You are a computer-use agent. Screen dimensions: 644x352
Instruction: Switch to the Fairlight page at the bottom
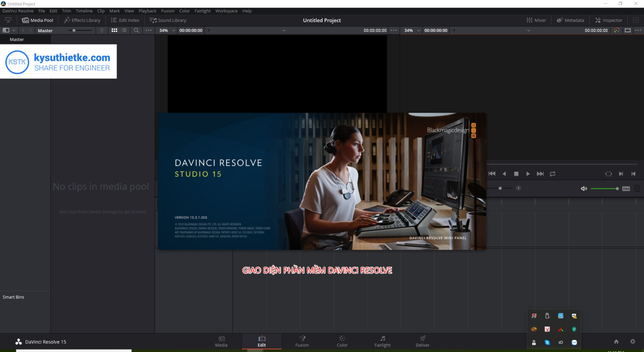click(382, 342)
